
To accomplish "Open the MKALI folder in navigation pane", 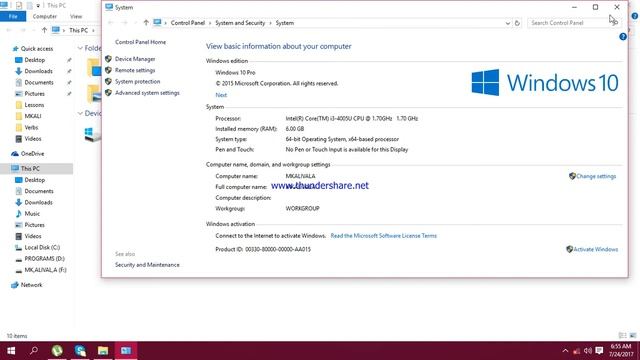I will [x=33, y=116].
